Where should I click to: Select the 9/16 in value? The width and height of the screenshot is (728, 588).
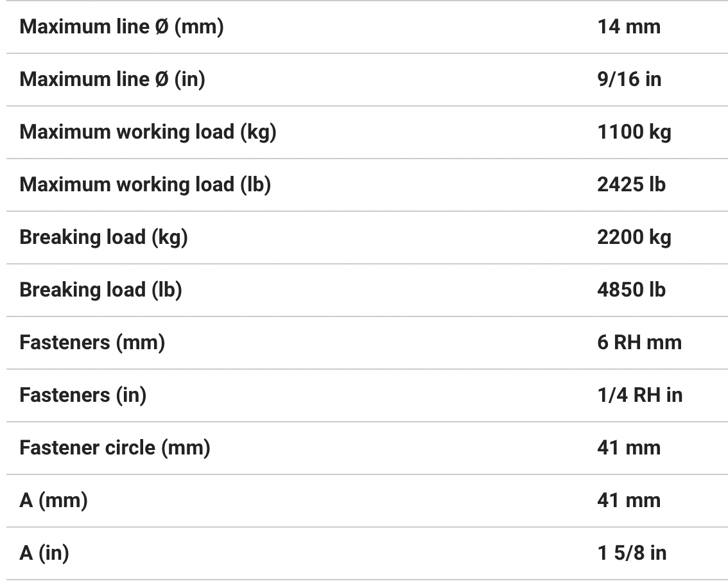629,80
